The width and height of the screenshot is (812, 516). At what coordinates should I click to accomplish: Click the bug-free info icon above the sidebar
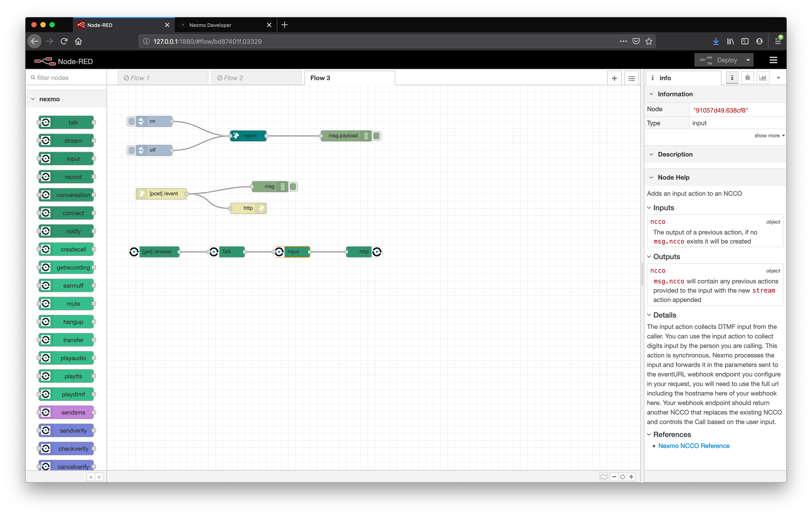click(x=732, y=77)
